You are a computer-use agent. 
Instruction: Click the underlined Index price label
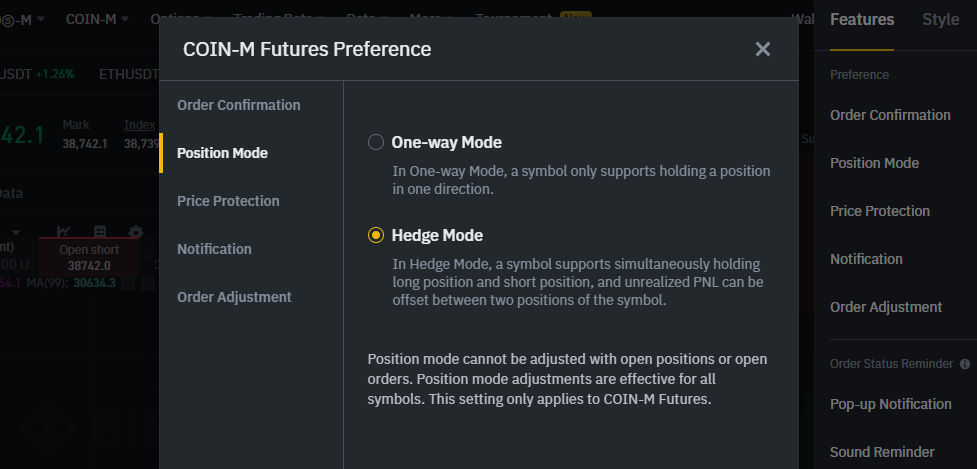coord(139,125)
